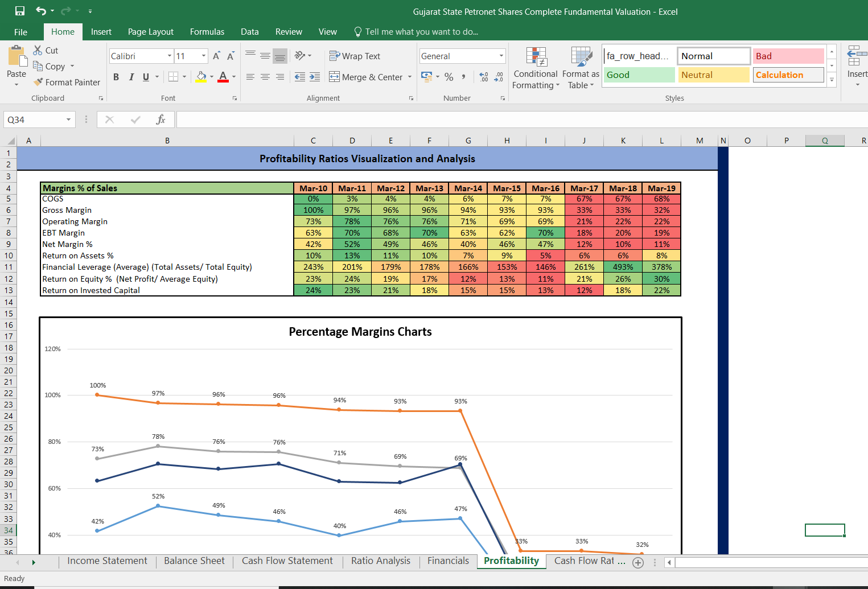868x589 pixels.
Task: Expand the Name Box dropdown
Action: 68,120
